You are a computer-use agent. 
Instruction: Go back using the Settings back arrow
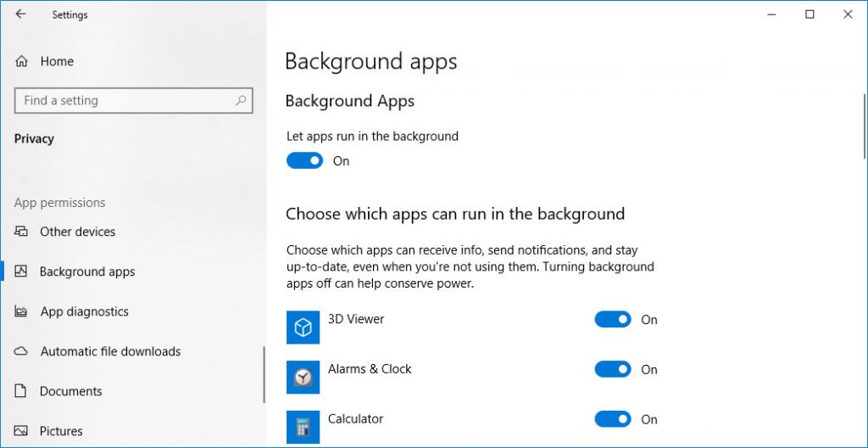coord(20,14)
